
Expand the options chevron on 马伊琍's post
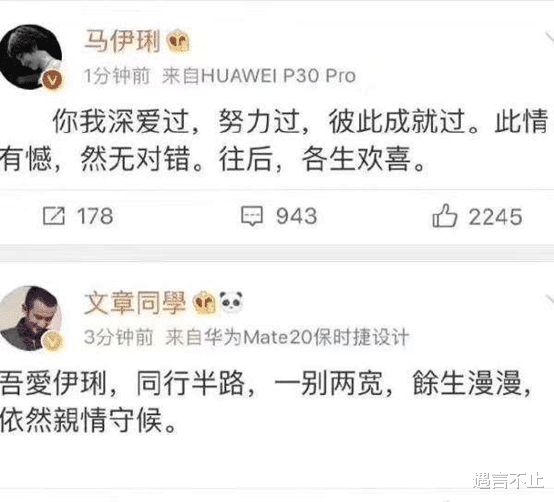tap(549, 38)
